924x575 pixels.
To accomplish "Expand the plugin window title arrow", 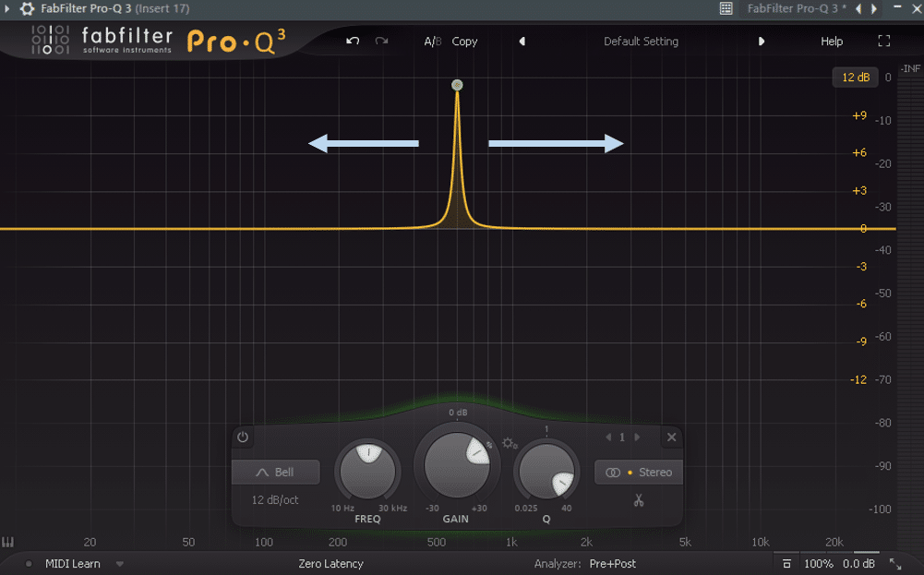I will [6, 8].
